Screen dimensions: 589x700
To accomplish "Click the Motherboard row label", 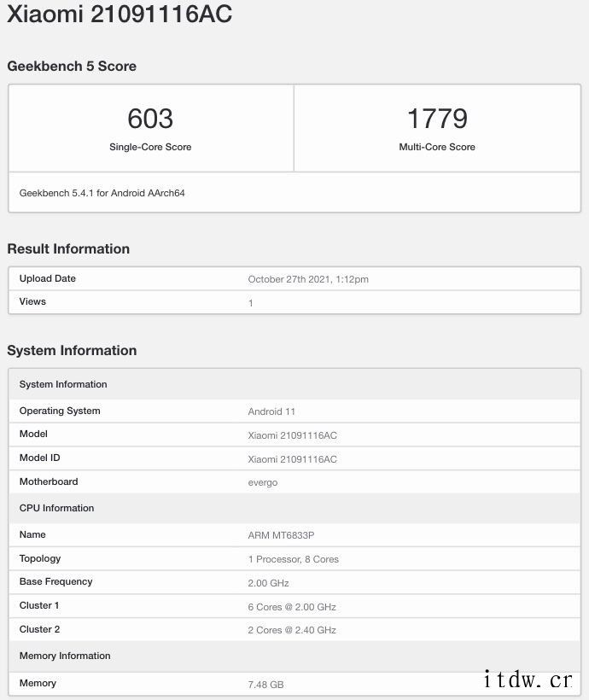I will (49, 481).
